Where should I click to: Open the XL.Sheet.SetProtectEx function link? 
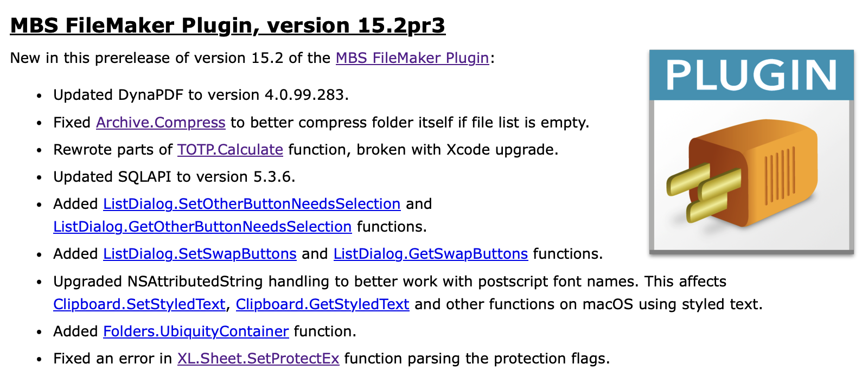coord(258,359)
